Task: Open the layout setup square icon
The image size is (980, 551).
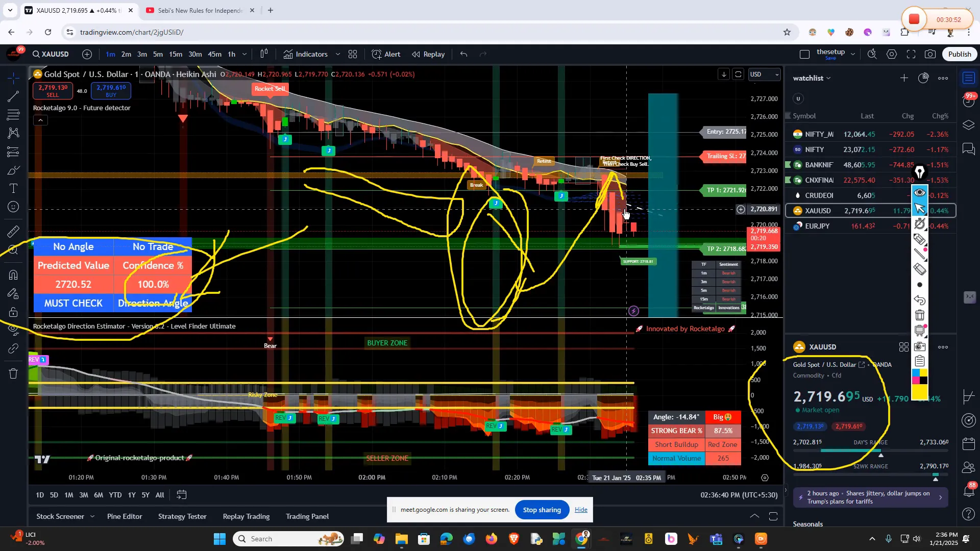Action: (x=805, y=54)
